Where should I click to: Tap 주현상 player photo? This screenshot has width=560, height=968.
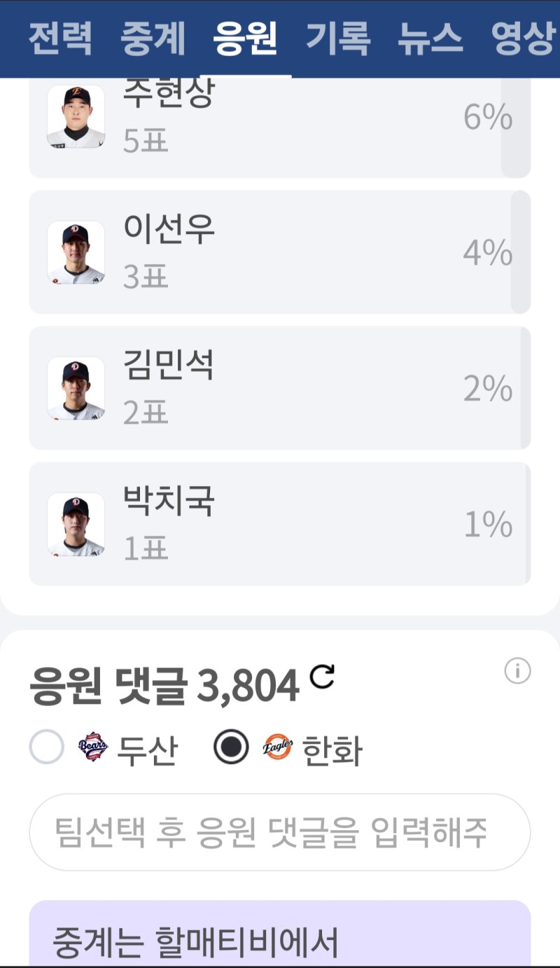click(76, 116)
